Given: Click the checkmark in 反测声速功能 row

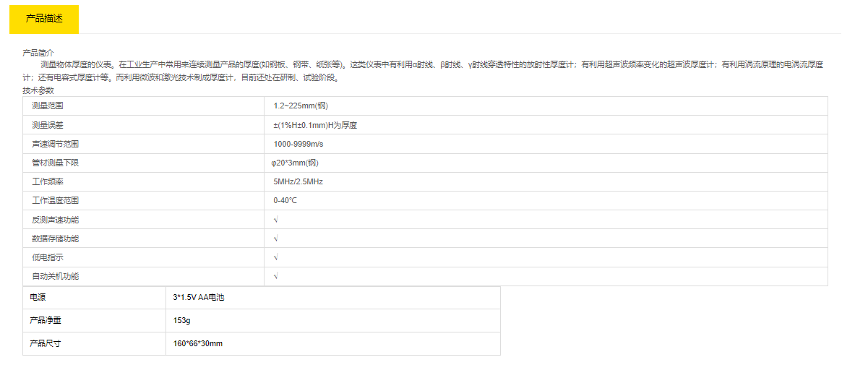Looking at the screenshot, I should (x=276, y=220).
